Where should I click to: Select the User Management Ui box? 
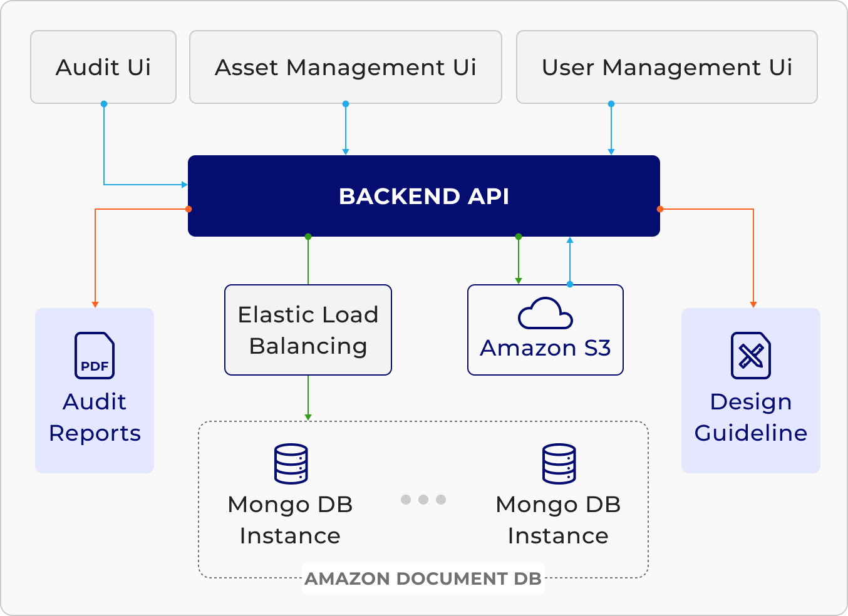point(667,67)
